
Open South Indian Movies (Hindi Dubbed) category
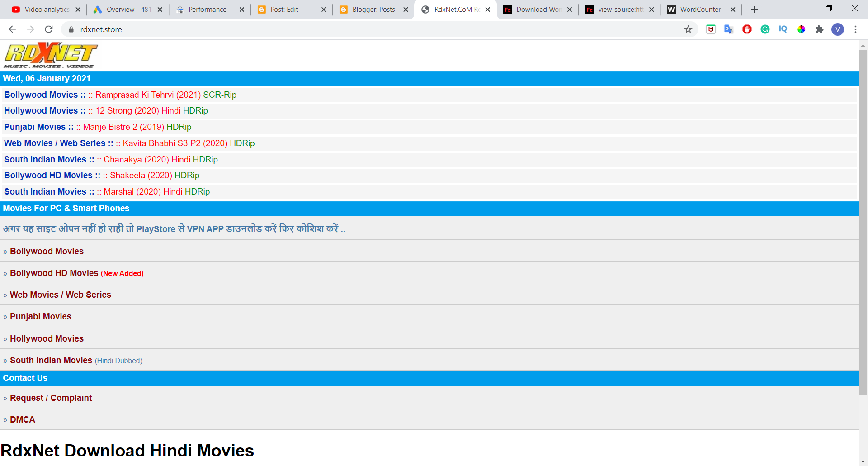(x=76, y=360)
